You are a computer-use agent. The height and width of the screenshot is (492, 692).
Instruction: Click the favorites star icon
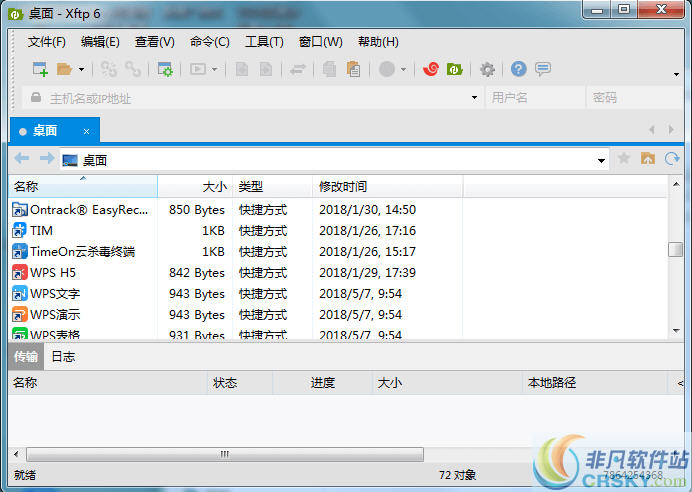624,158
